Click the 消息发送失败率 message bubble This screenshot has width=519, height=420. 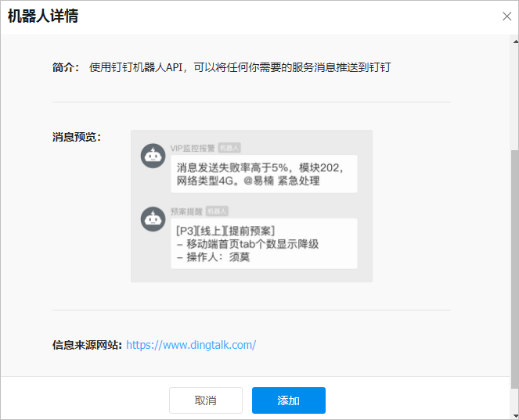(x=264, y=174)
